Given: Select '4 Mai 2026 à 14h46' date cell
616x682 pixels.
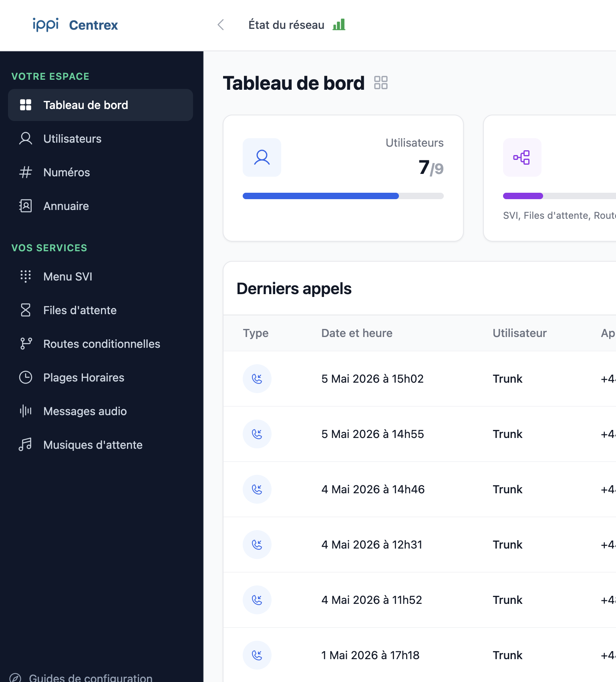Looking at the screenshot, I should [373, 489].
